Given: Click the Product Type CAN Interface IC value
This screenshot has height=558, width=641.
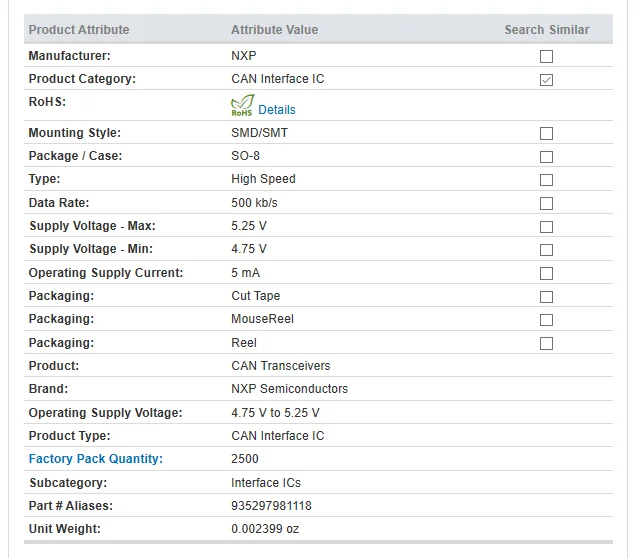Looking at the screenshot, I should 278,436.
